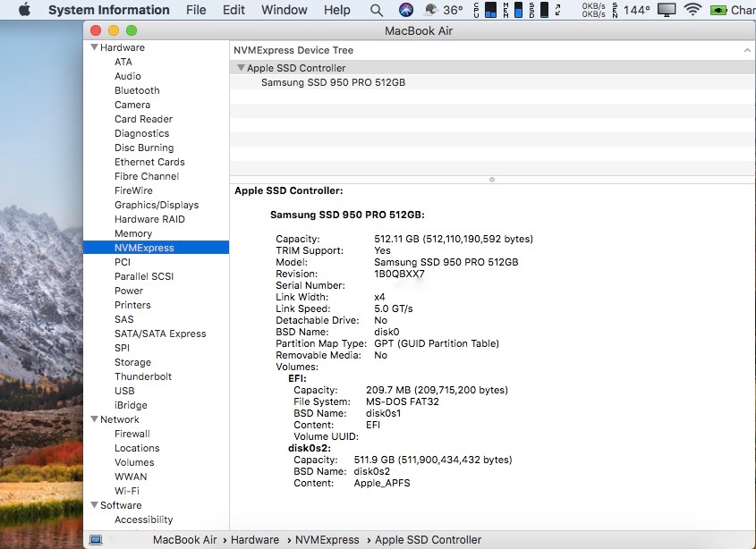Click the 36° weather menu bar item
This screenshot has height=549, width=756.
444,10
